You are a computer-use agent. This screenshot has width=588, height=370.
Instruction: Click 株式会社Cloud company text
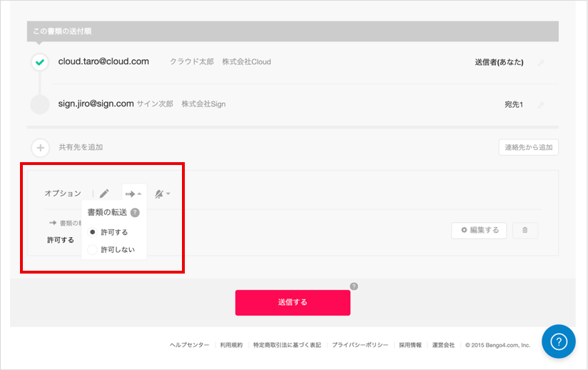pyautogui.click(x=246, y=61)
